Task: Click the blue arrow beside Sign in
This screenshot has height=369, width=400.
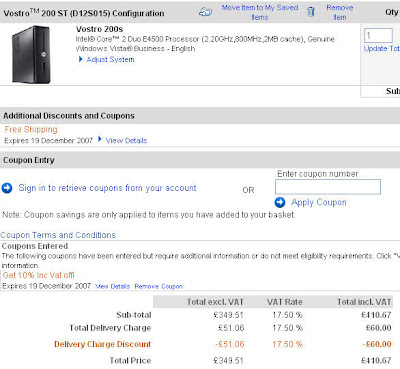Action: (x=7, y=188)
